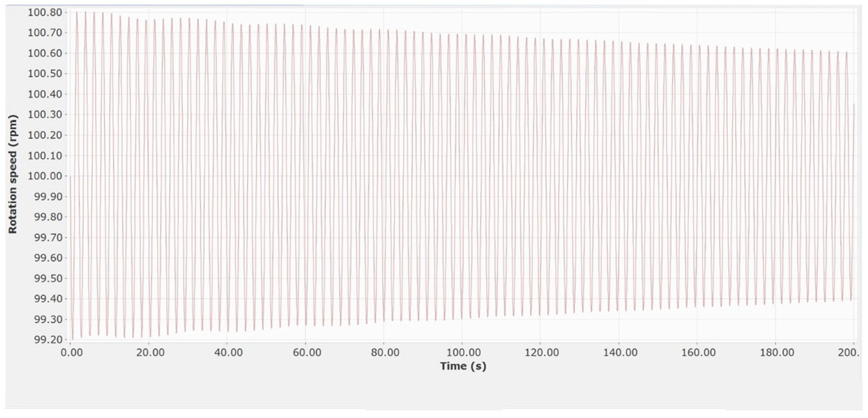Viewport: 868px width, 418px height.
Task: Click the 120.00 time axis tick
Action: click(542, 353)
